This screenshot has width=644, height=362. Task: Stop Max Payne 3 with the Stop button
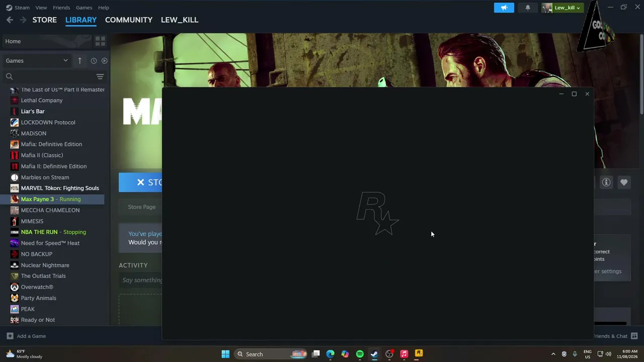coord(140,182)
